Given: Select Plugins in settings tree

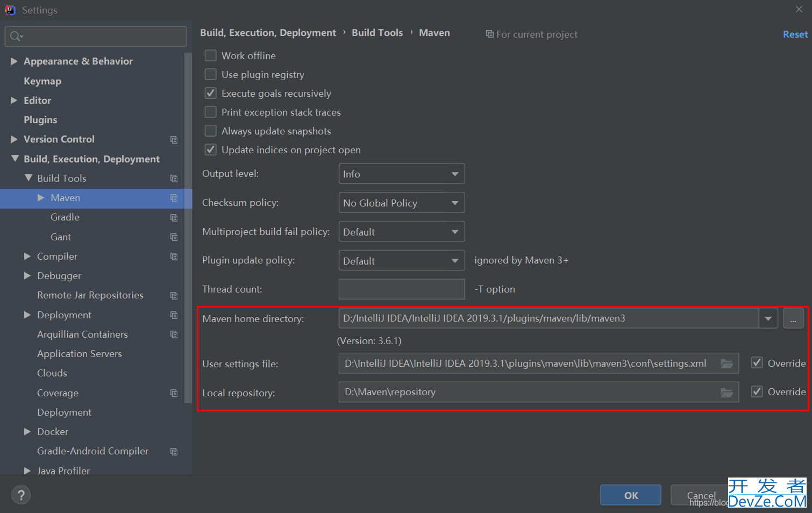Looking at the screenshot, I should coord(40,120).
